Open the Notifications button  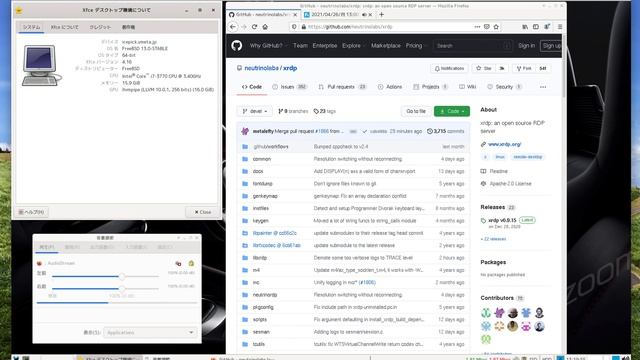tap(449, 68)
